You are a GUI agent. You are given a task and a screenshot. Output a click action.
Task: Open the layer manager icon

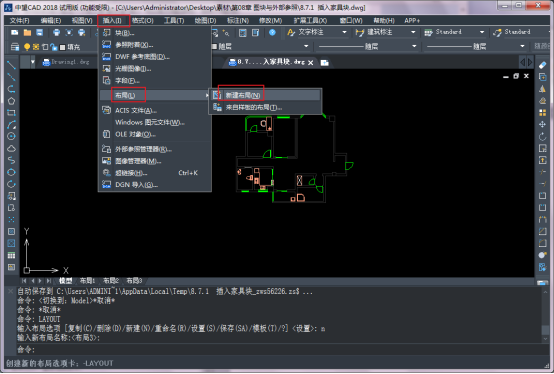pos(14,47)
